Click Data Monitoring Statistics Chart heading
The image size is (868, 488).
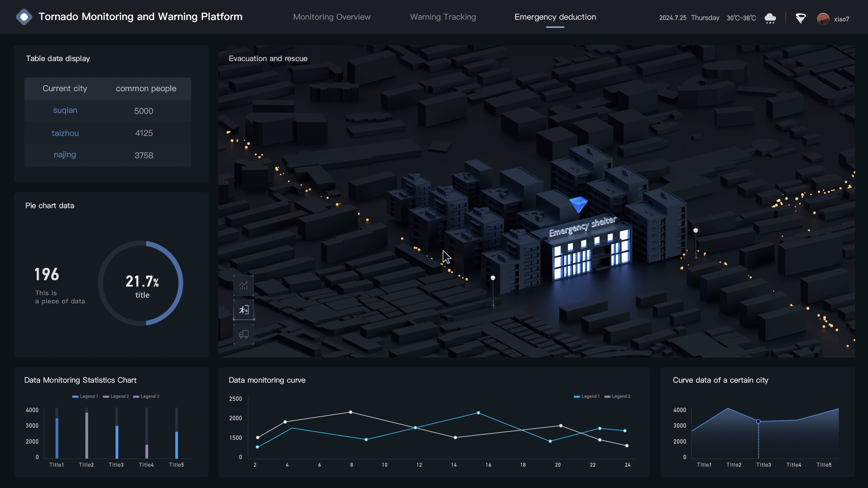tap(80, 380)
